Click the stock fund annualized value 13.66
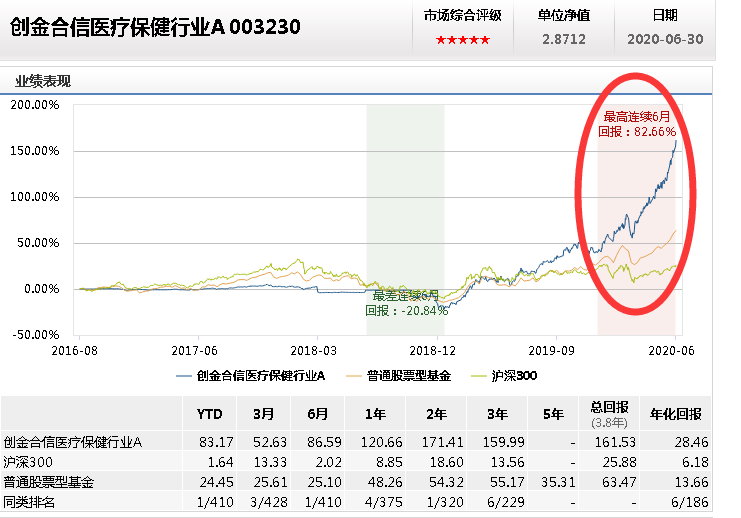741x518 pixels. tap(691, 482)
